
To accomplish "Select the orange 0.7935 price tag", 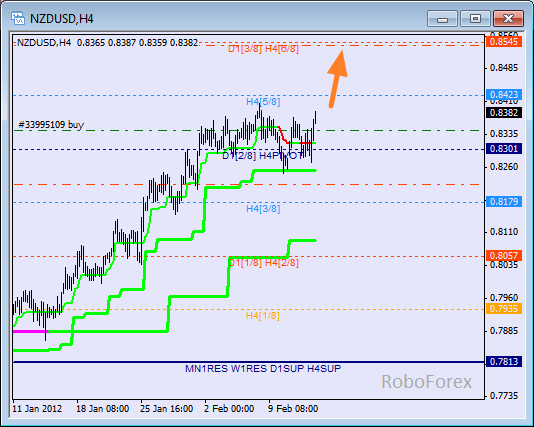I will [504, 309].
